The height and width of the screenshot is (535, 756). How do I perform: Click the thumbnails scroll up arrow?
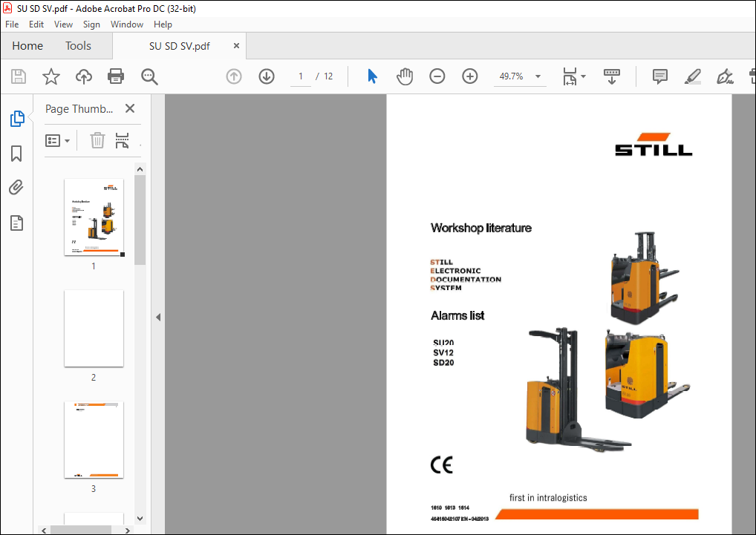140,169
